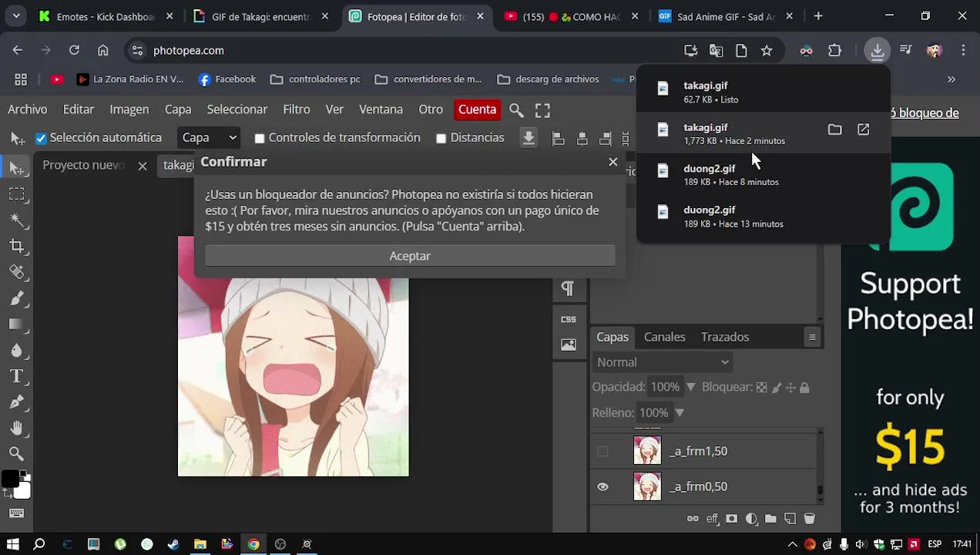Open the layers panel options menu

pos(812,338)
